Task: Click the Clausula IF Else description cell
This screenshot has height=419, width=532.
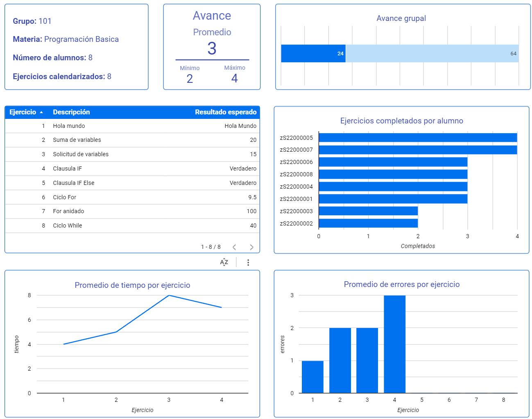Action: [x=74, y=183]
